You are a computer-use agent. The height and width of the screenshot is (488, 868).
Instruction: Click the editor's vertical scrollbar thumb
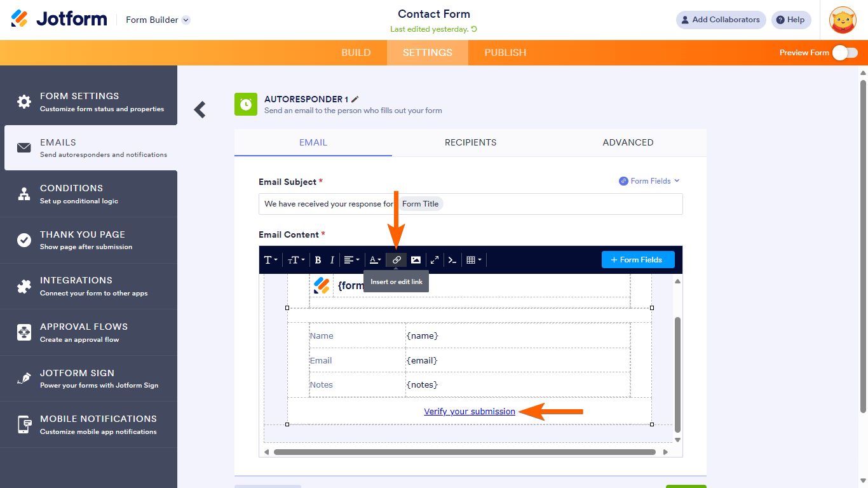tap(678, 374)
